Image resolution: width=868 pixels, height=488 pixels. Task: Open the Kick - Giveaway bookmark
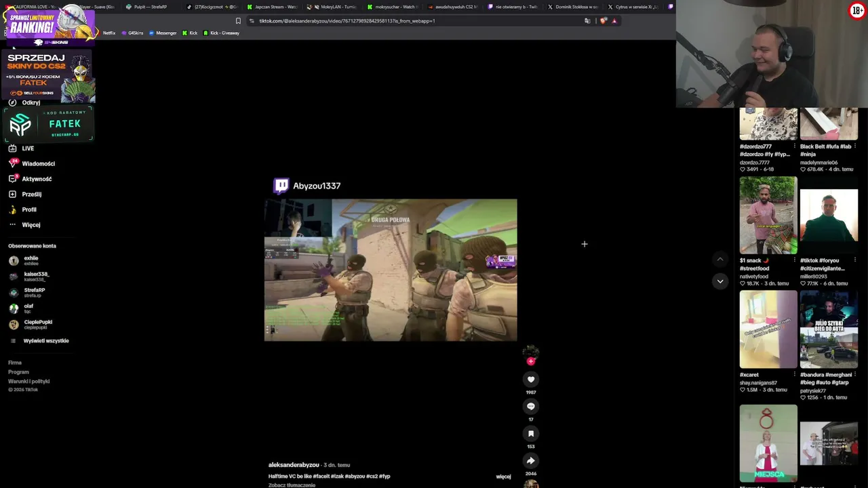click(221, 33)
